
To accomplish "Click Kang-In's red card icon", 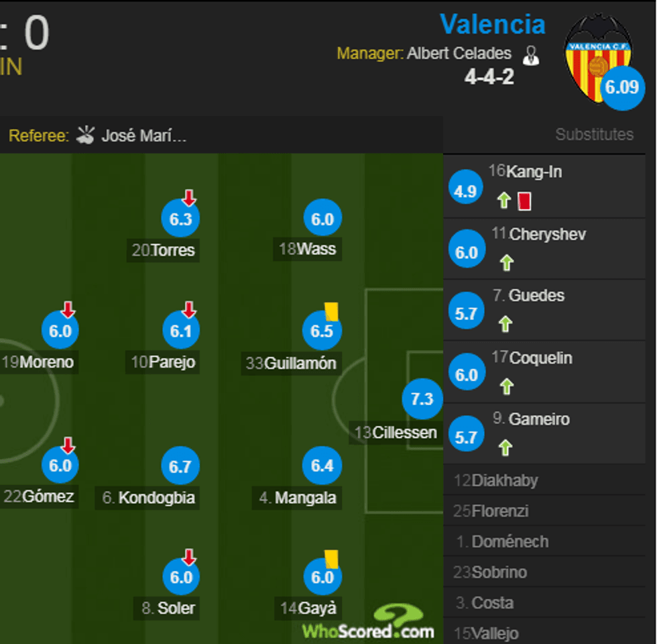I will pyautogui.click(x=524, y=201).
